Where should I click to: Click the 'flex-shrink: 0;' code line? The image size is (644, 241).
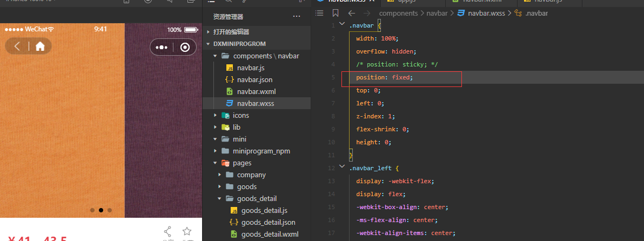pyautogui.click(x=383, y=129)
